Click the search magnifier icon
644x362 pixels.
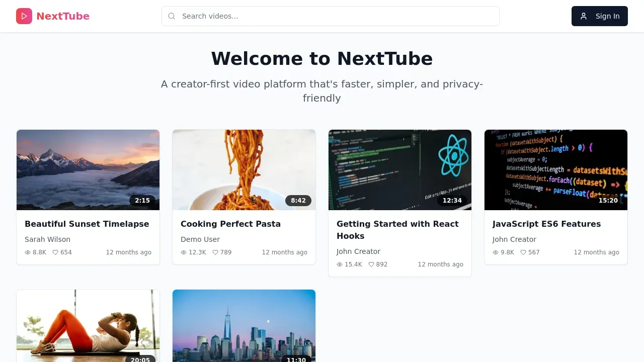point(172,16)
